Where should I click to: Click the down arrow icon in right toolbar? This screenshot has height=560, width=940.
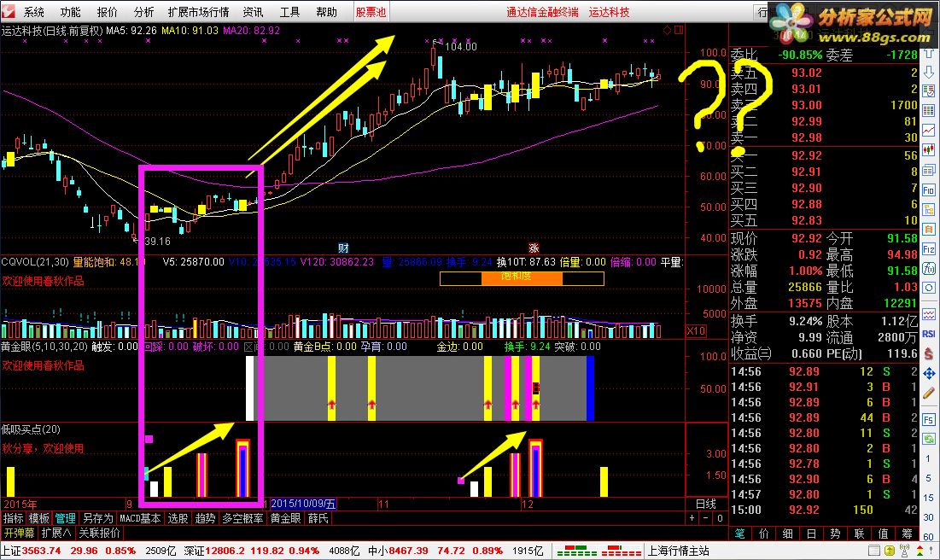click(x=929, y=73)
